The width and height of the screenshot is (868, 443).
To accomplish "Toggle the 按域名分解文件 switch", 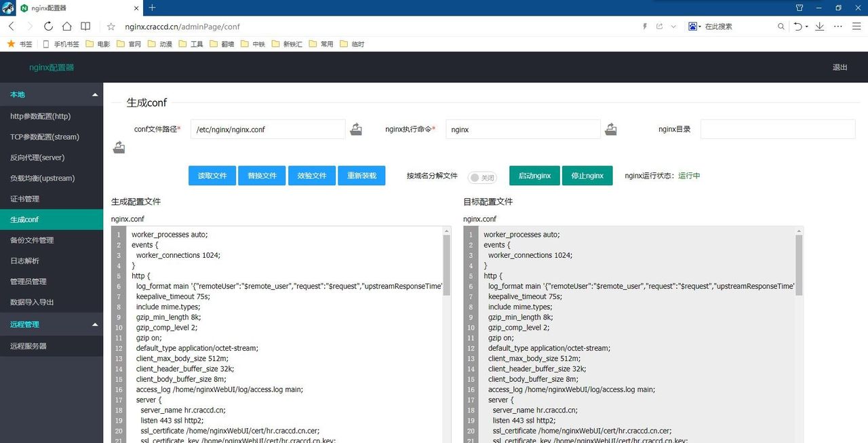I will [482, 177].
